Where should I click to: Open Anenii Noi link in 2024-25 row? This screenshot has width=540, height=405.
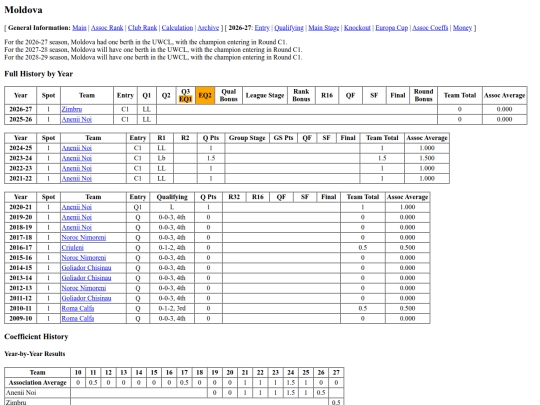[76, 148]
